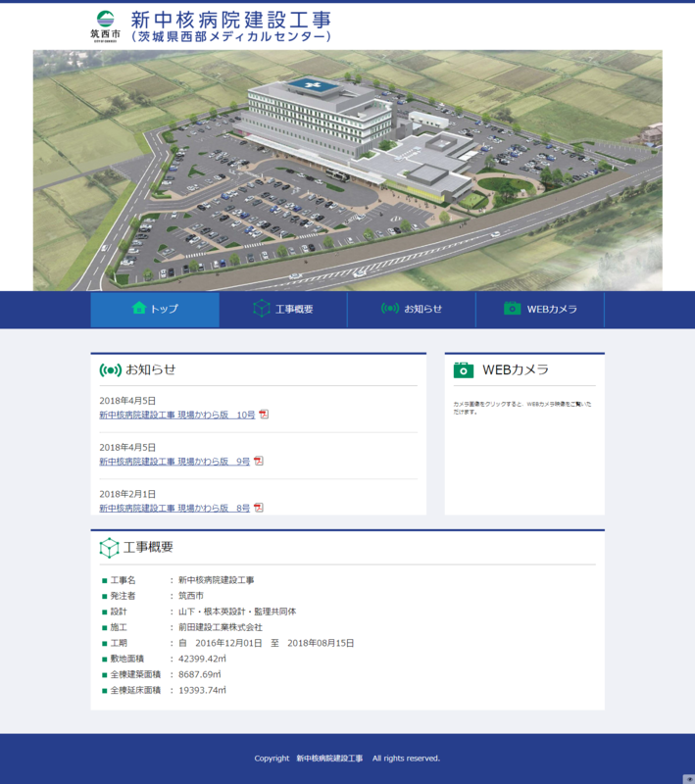The width and height of the screenshot is (695, 784).
Task: Click the 工事概要 section heading
Action: coord(148,547)
